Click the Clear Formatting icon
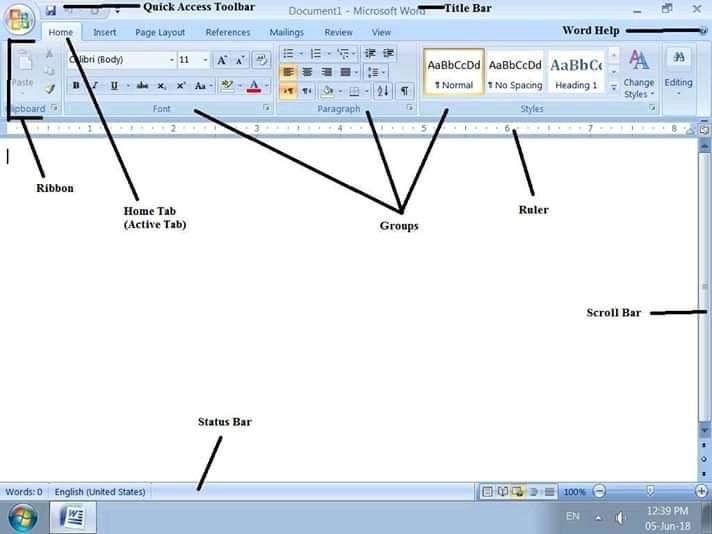Image resolution: width=712 pixels, height=534 pixels. point(262,60)
